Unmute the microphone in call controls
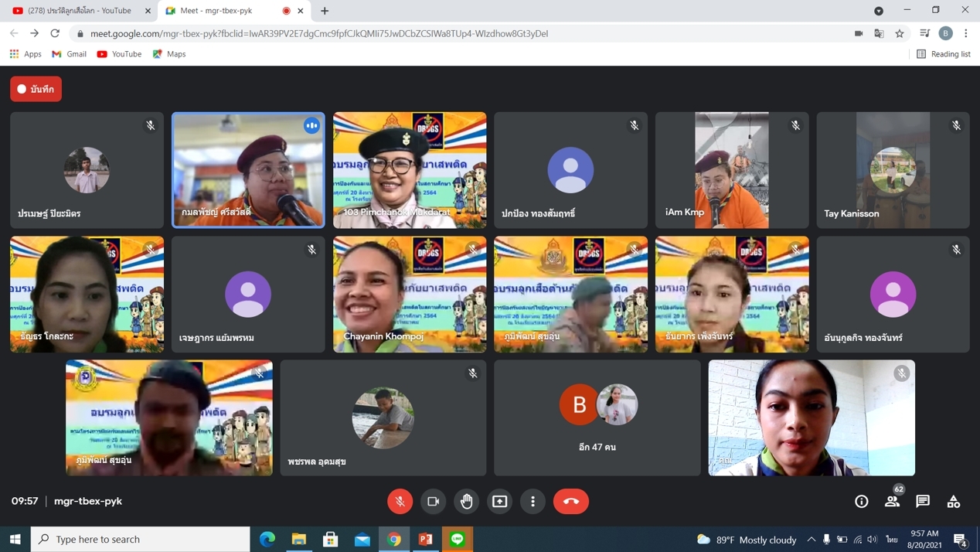 point(400,501)
